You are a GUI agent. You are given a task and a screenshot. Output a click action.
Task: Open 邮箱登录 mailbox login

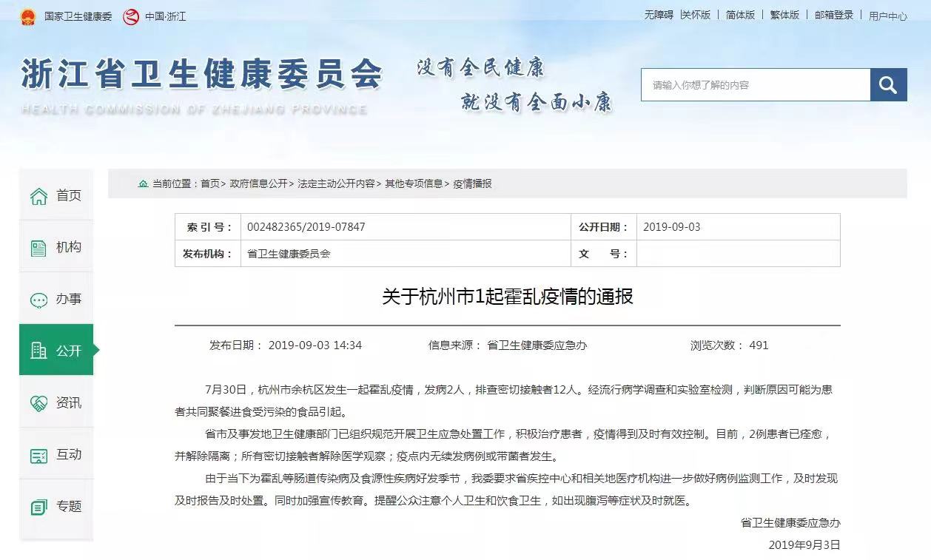[834, 15]
